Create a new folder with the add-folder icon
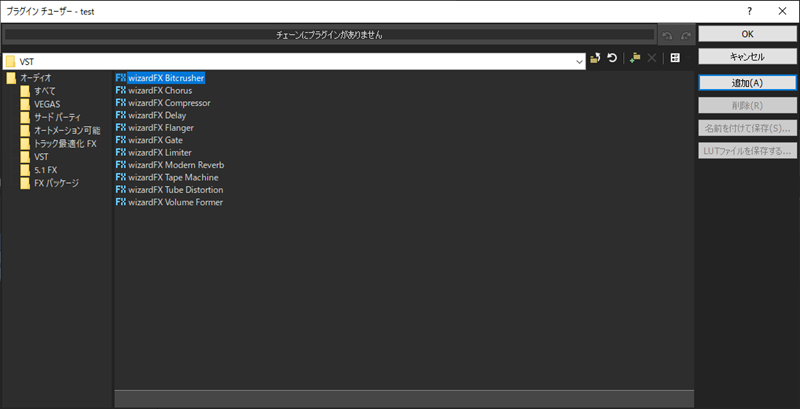800x409 pixels. (x=635, y=59)
